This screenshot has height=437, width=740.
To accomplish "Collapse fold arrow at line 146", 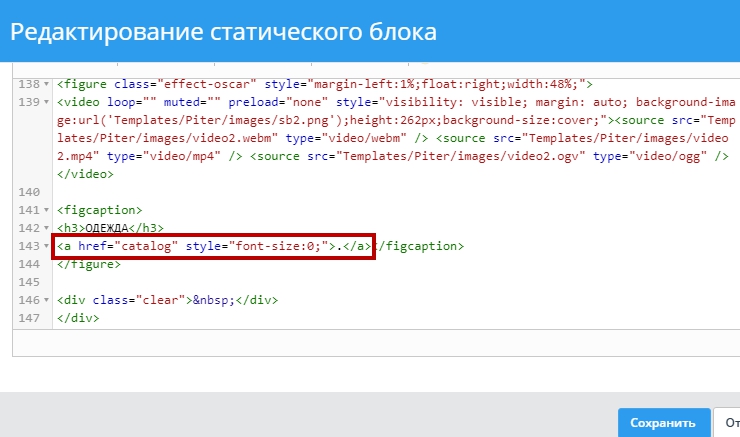I will [46, 300].
